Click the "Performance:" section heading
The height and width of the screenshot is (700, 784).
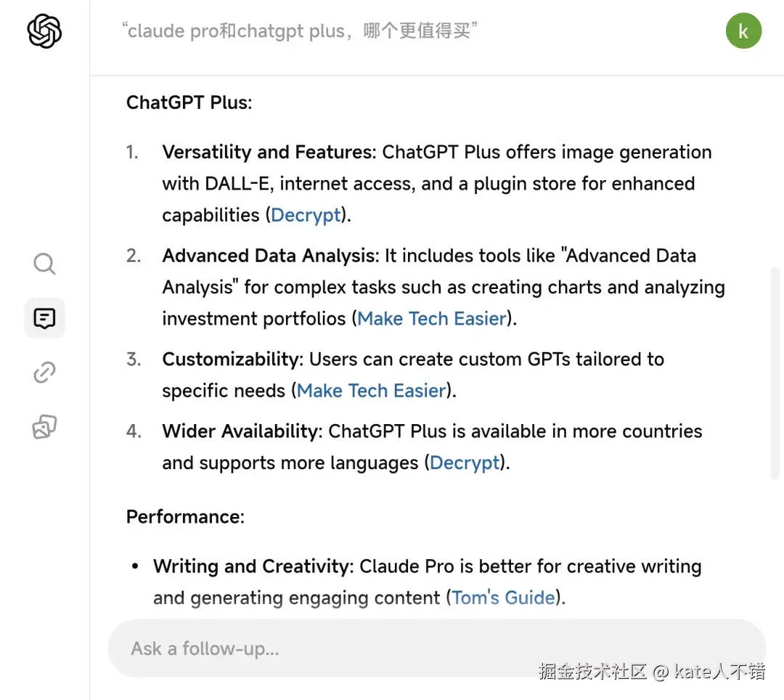point(185,517)
